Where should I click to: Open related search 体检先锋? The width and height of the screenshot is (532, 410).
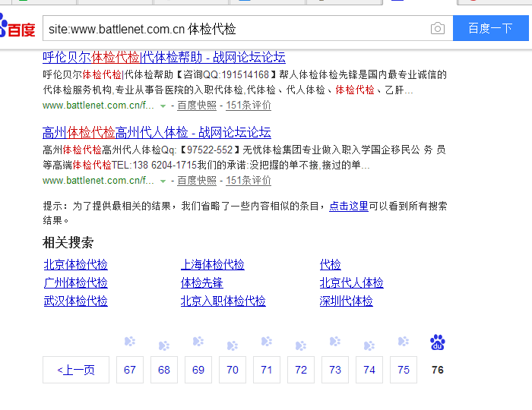tap(202, 282)
